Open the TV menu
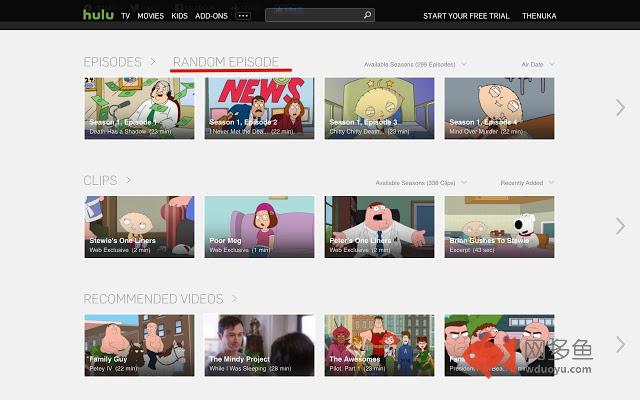640x400 pixels. coord(125,16)
